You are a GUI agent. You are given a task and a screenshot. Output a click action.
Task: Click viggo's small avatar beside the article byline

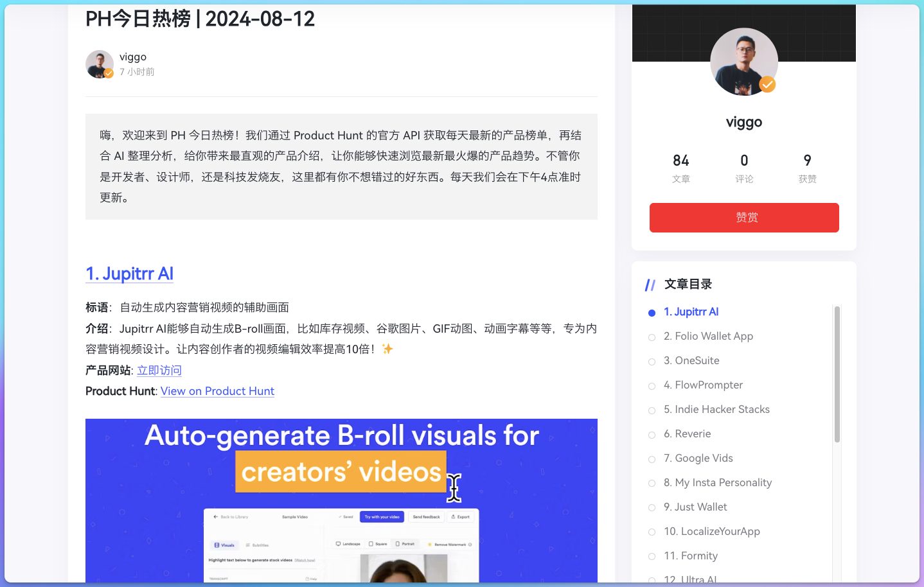pos(100,64)
